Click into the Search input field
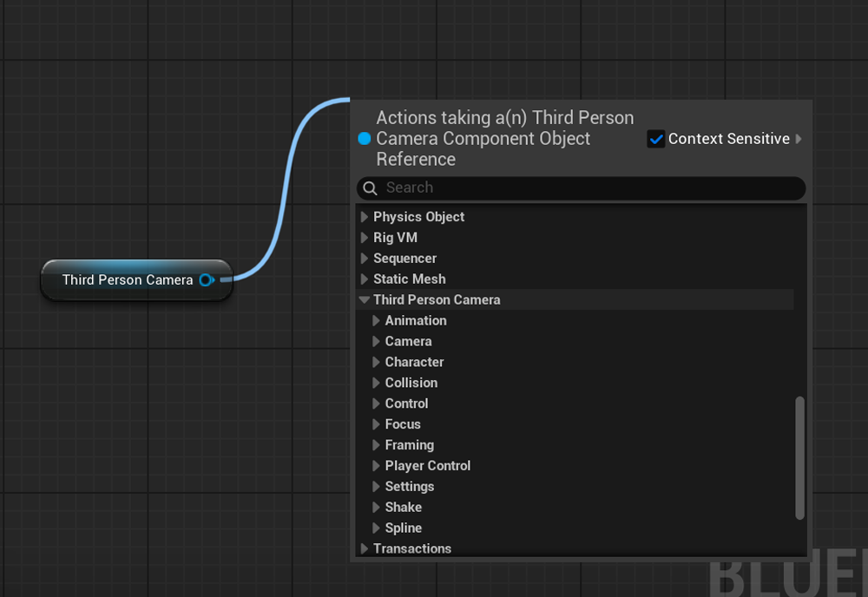Viewport: 868px width, 597px height. coord(582,188)
